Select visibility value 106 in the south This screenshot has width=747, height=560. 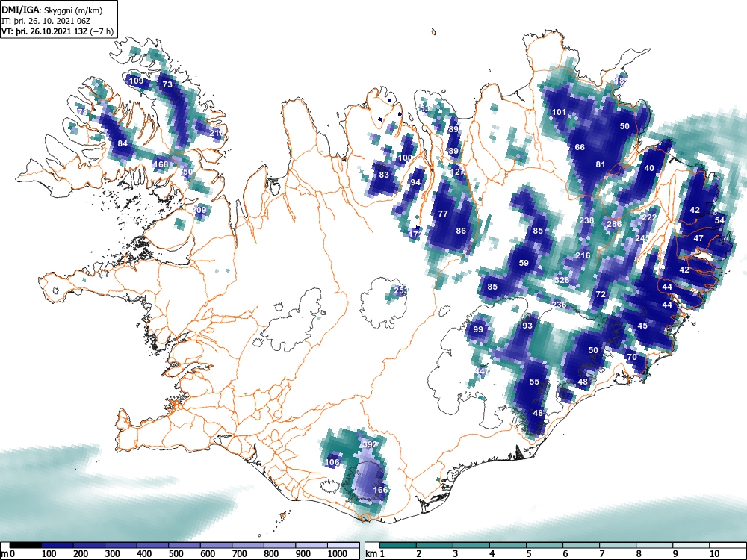(332, 462)
